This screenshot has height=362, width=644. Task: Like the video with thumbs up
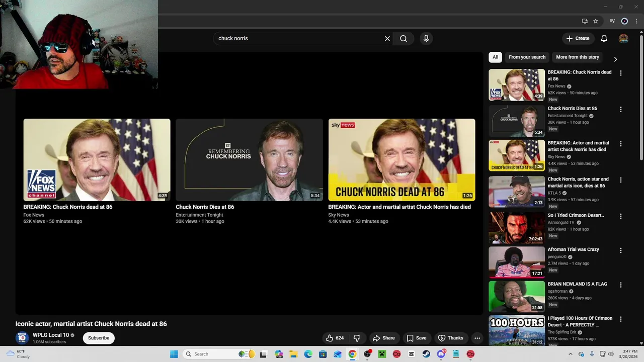click(335, 338)
